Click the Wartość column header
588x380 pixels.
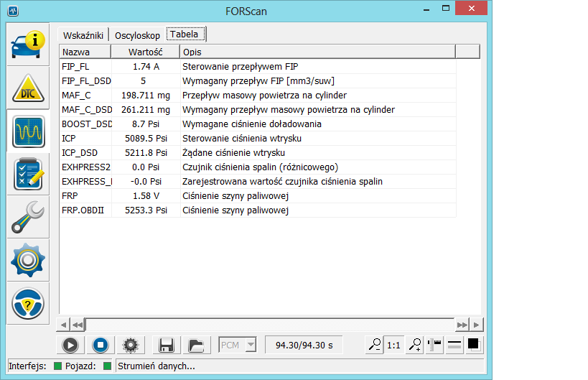145,52
